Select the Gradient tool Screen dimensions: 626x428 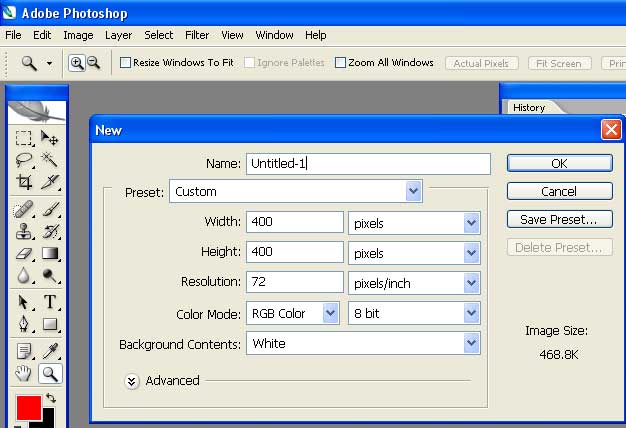click(x=50, y=253)
